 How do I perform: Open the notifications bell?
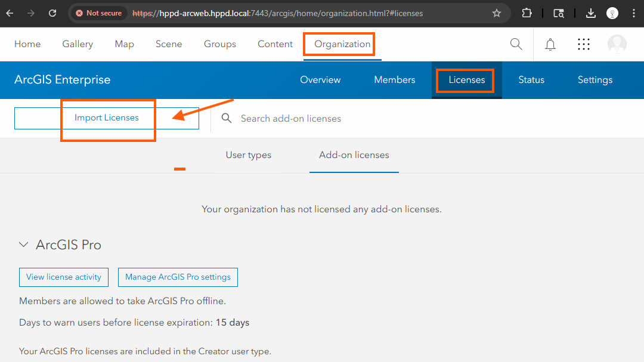pyautogui.click(x=550, y=44)
